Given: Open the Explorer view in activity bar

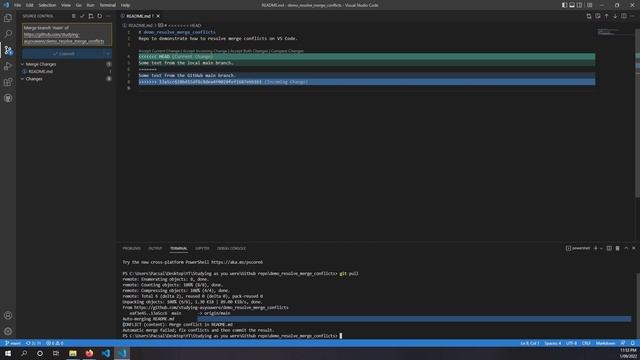Looking at the screenshot, I should [8, 18].
